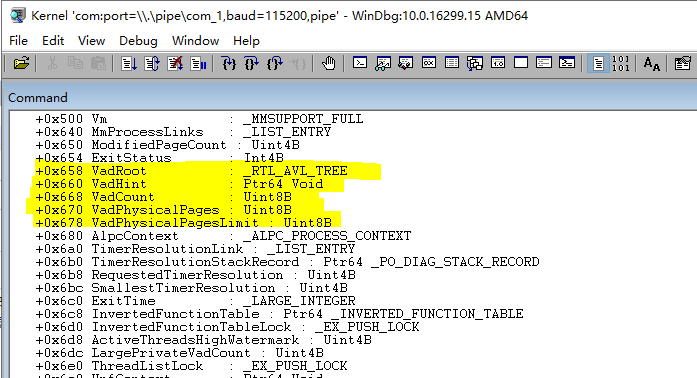Image resolution: width=697 pixels, height=378 pixels.
Task: Open the Watch window icon with glasses
Action: click(383, 64)
